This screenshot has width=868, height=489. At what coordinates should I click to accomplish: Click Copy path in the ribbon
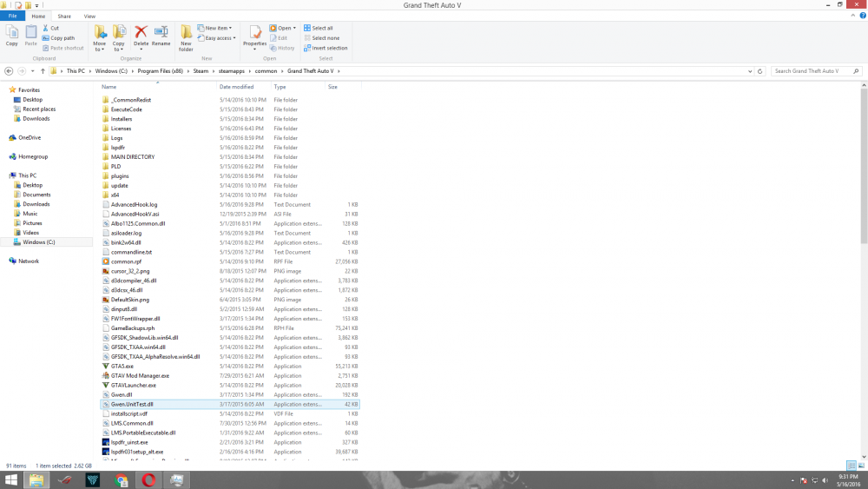click(59, 37)
